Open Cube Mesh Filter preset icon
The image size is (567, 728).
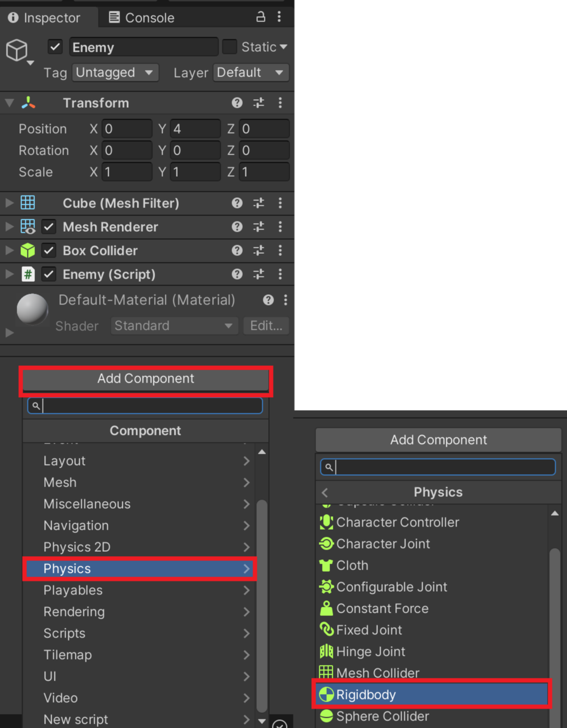[x=258, y=203]
